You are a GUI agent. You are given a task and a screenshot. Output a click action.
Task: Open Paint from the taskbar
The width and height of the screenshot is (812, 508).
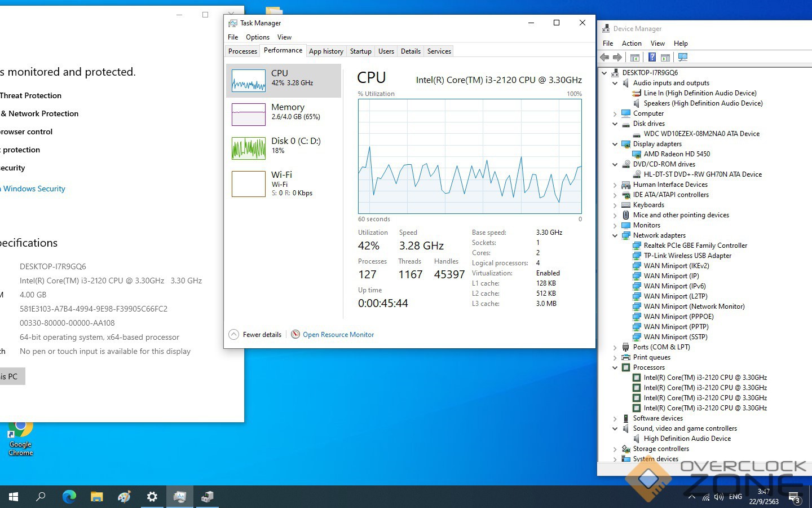124,497
